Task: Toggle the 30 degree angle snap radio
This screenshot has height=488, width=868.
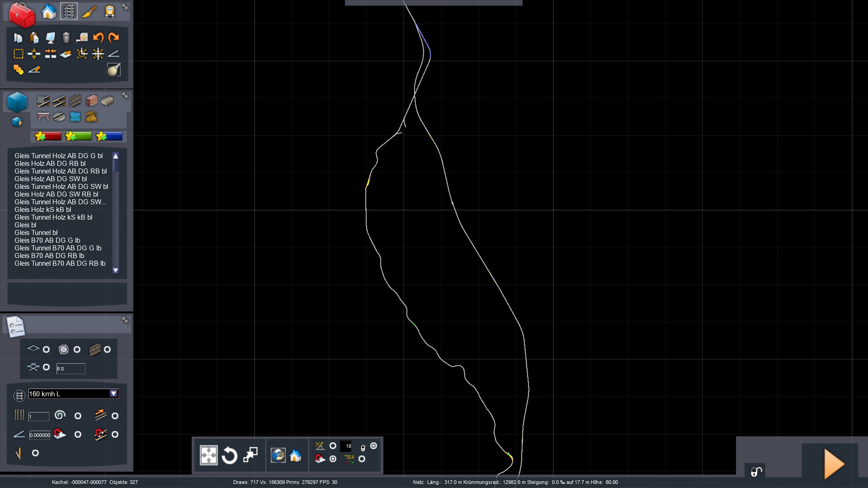Action: [333, 446]
